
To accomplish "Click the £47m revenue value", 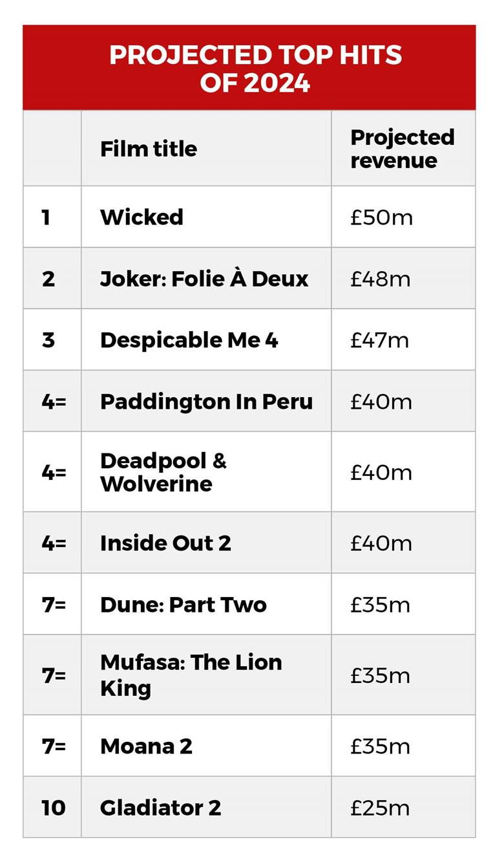I will pos(379,340).
